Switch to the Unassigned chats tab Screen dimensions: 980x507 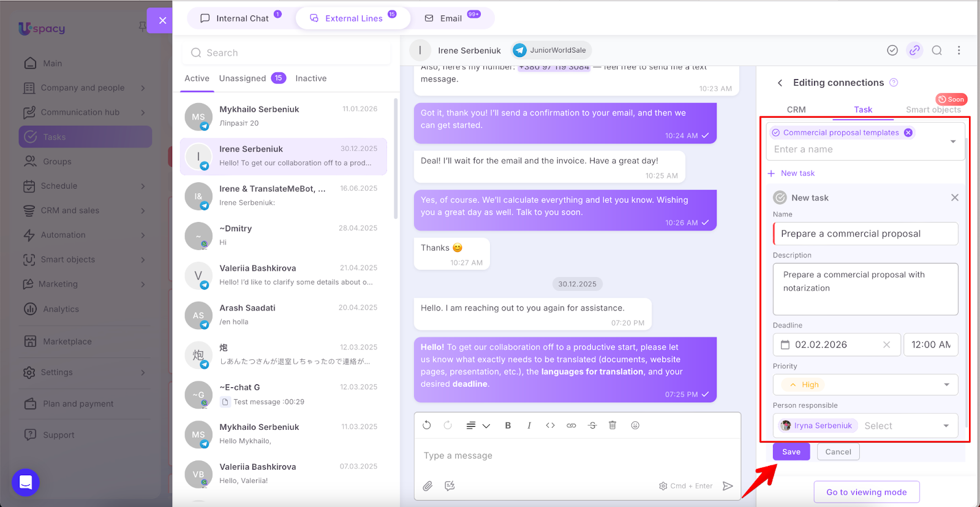(x=243, y=78)
